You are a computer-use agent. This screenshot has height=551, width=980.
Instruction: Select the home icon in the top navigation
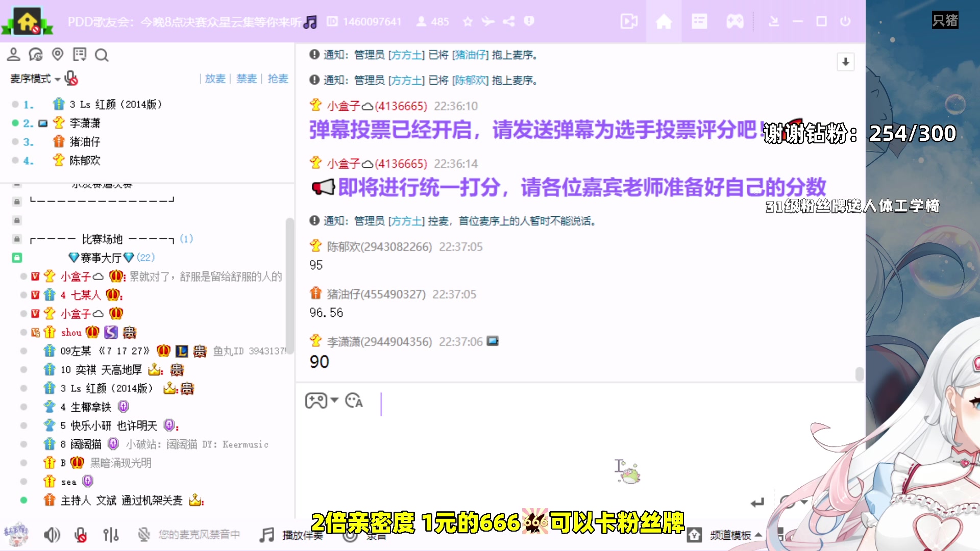click(x=664, y=21)
